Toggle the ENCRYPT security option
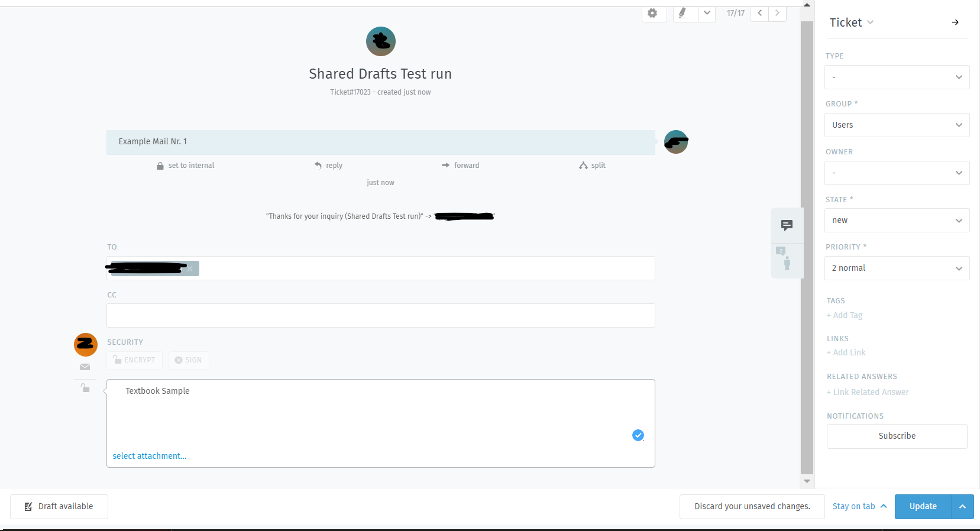 pos(134,360)
